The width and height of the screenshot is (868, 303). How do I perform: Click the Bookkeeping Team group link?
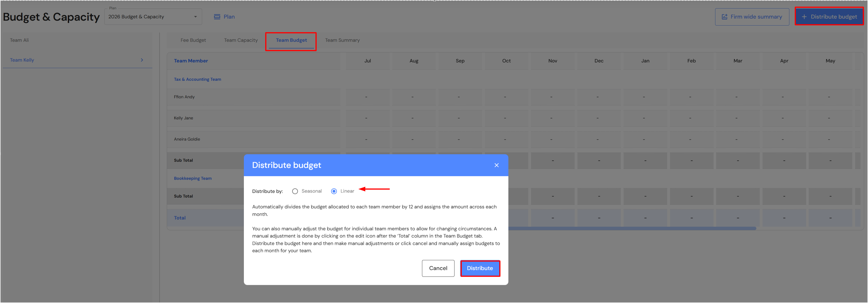(x=193, y=178)
